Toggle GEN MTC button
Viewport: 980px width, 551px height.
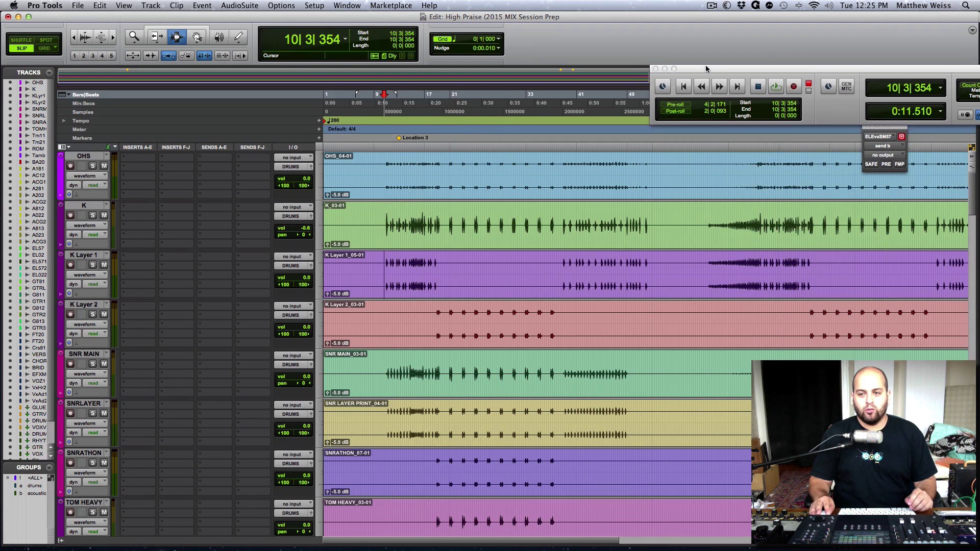[x=846, y=87]
